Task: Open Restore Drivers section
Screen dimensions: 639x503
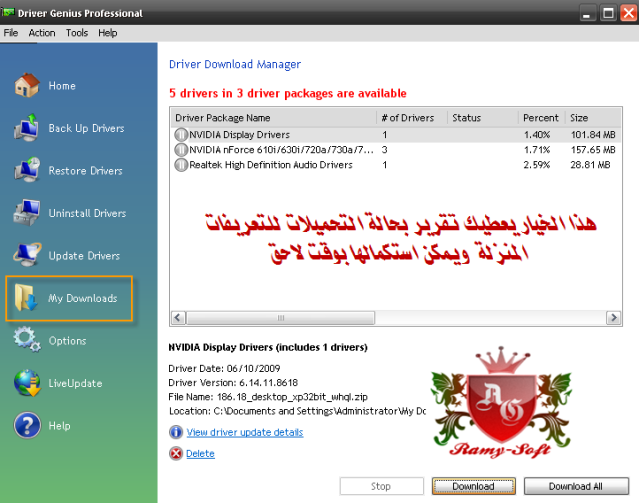Action: (x=86, y=170)
